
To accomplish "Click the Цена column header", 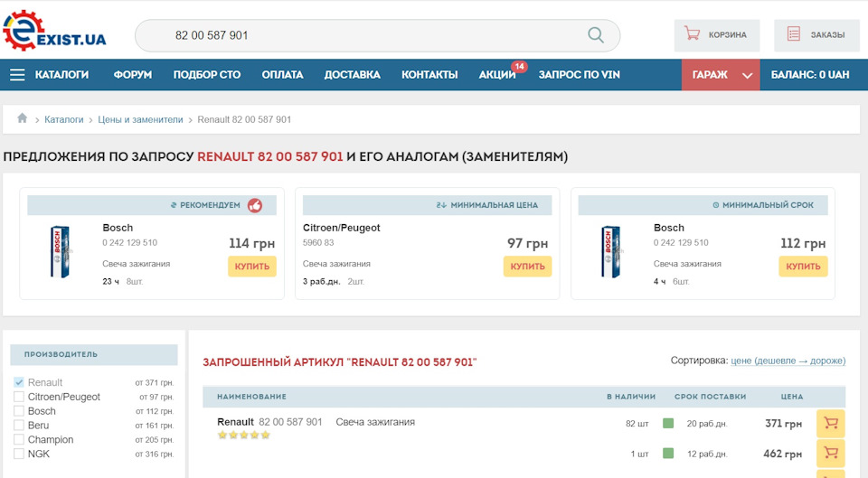I will pyautogui.click(x=792, y=397).
